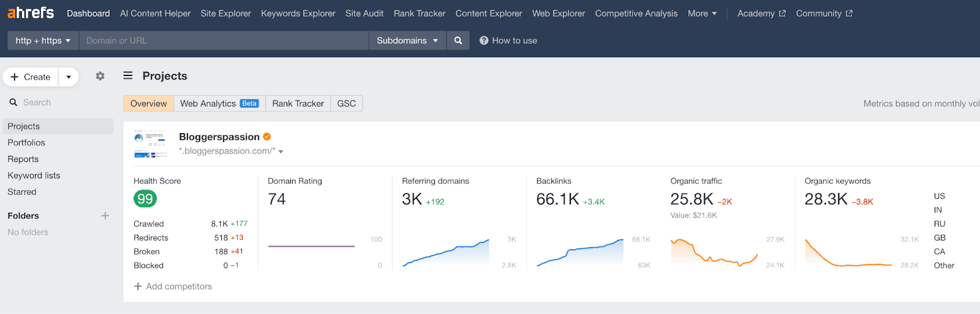Image resolution: width=980 pixels, height=314 pixels.
Task: Click the verified badge next to Bloggerspassion
Action: (267, 136)
